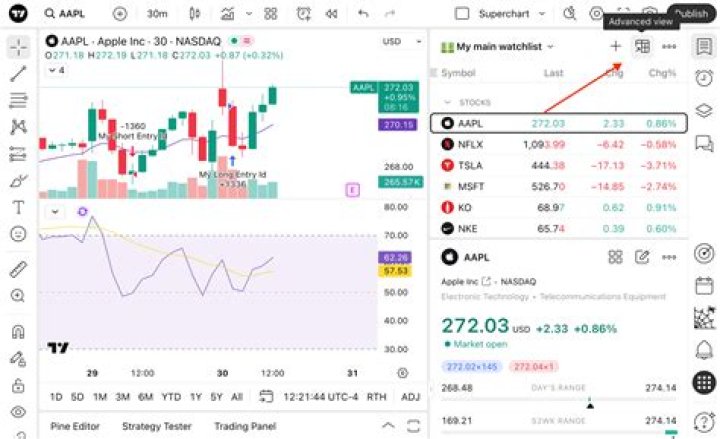The image size is (720, 439).
Task: Select TSLA row in the watchlist
Action: point(558,165)
